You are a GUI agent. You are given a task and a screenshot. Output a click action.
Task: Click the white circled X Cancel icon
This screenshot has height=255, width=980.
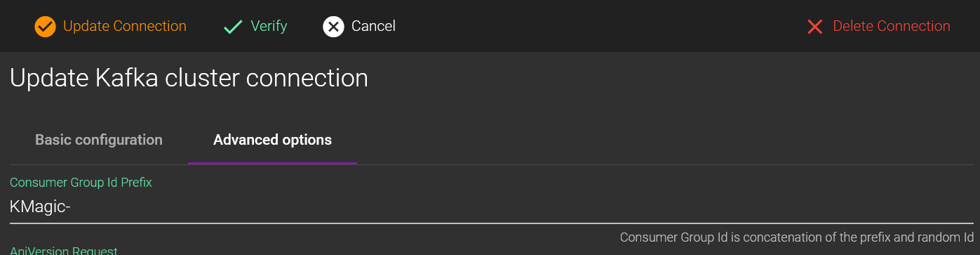pyautogui.click(x=333, y=27)
